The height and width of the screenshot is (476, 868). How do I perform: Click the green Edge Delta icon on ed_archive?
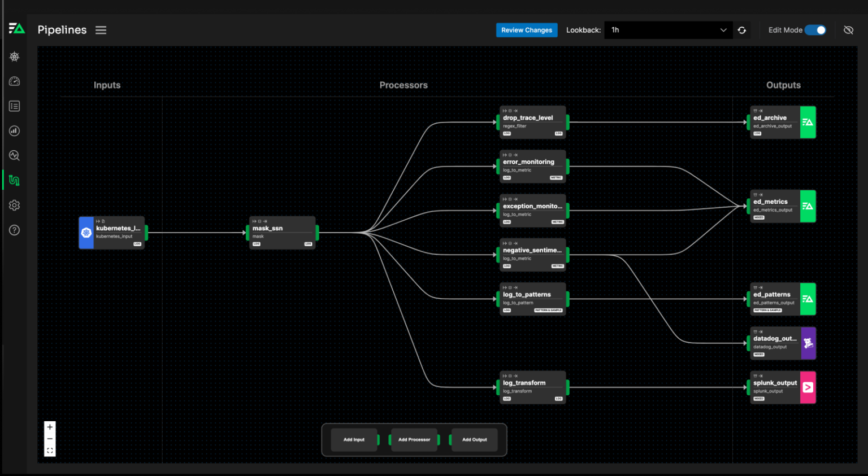808,122
